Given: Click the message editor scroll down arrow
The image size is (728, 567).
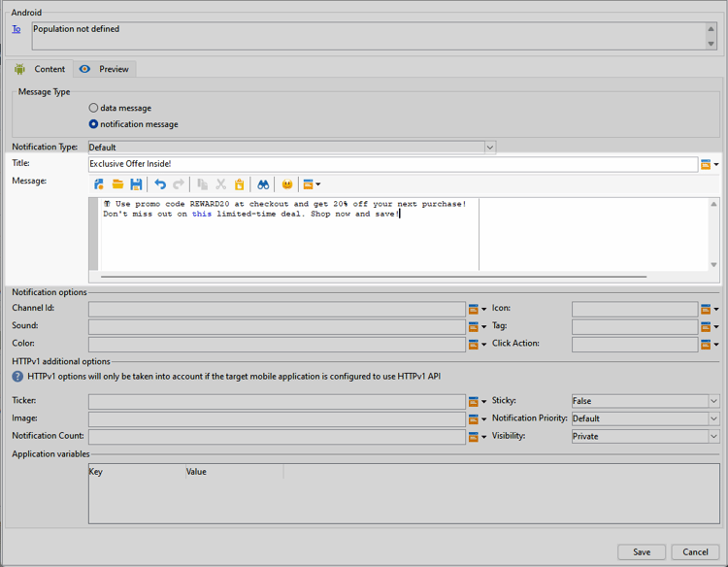Looking at the screenshot, I should tap(713, 265).
